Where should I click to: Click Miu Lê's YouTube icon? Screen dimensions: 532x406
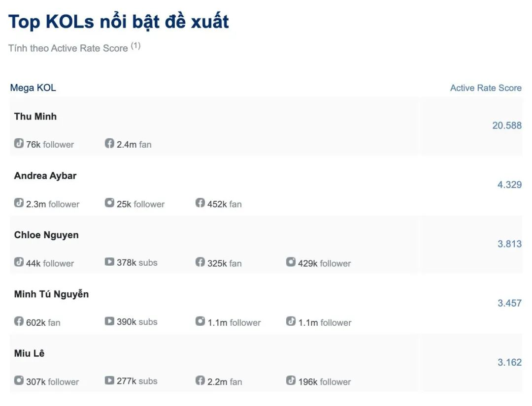tap(109, 380)
